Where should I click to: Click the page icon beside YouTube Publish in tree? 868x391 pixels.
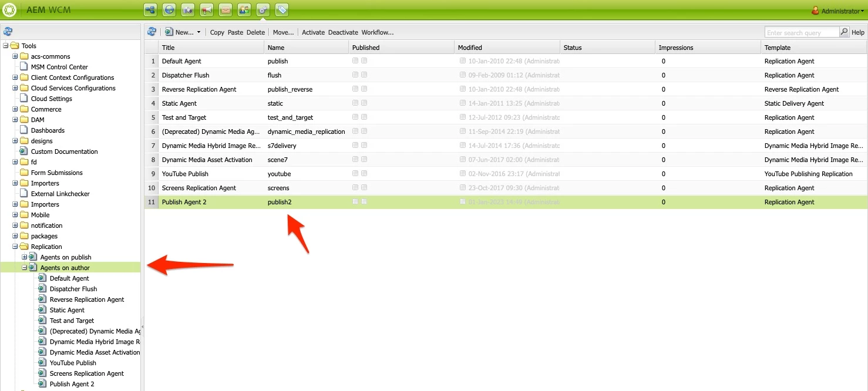coord(42,363)
